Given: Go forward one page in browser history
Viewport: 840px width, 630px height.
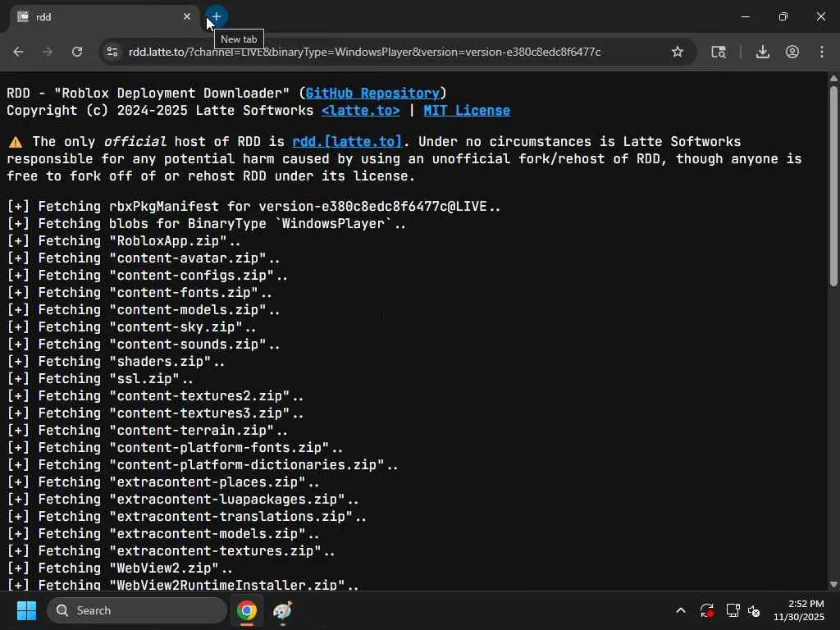Looking at the screenshot, I should tap(48, 52).
